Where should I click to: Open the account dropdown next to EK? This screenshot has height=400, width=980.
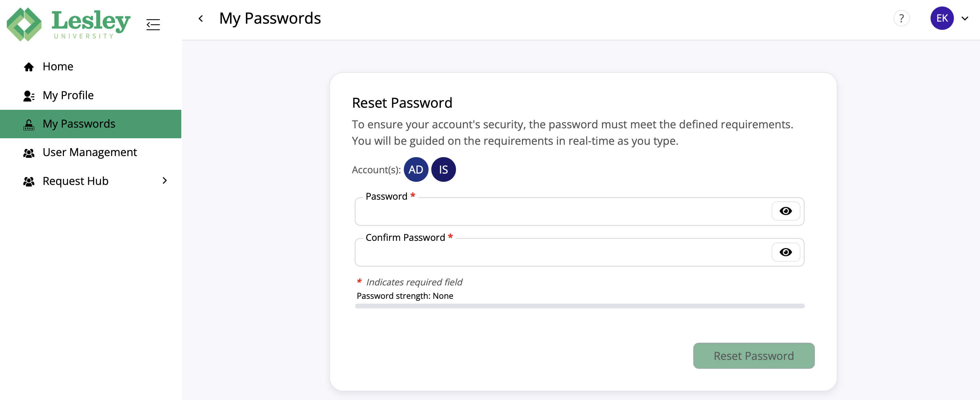click(x=965, y=18)
